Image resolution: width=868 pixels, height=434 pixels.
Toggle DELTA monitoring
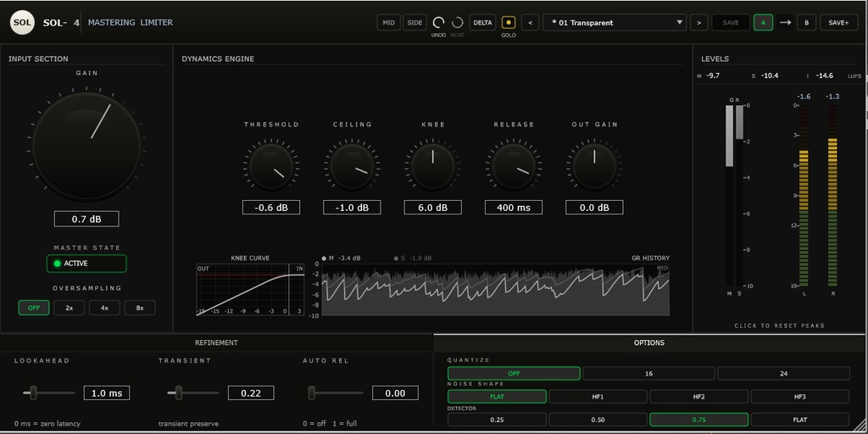482,23
